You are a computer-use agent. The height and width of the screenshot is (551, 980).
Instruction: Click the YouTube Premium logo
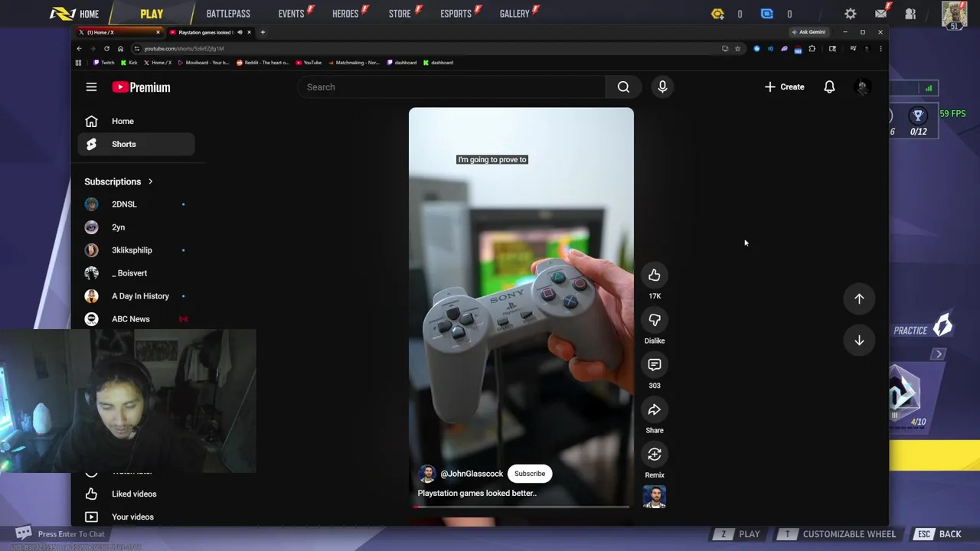tap(141, 87)
